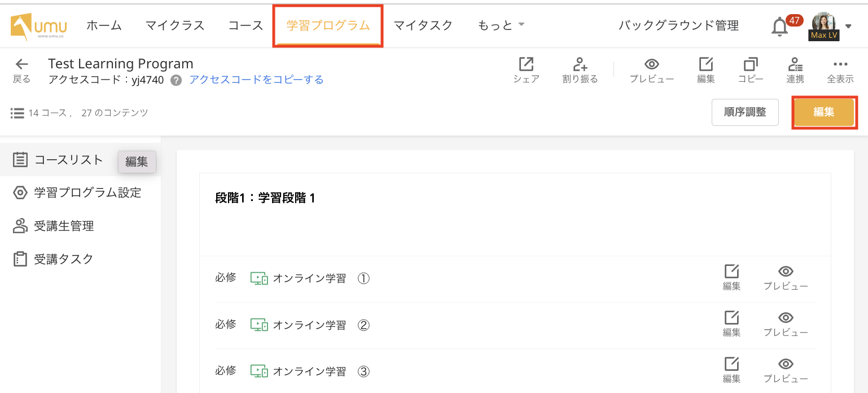Show all options (全表示) ellipsis icon
Image resolution: width=868 pixels, height=393 pixels.
pos(840,64)
